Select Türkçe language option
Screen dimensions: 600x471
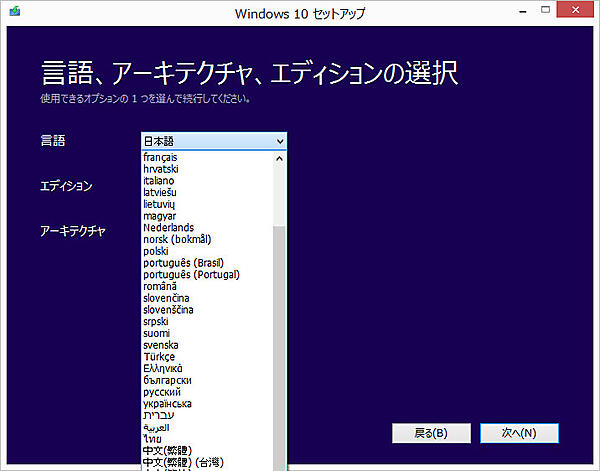click(x=159, y=357)
